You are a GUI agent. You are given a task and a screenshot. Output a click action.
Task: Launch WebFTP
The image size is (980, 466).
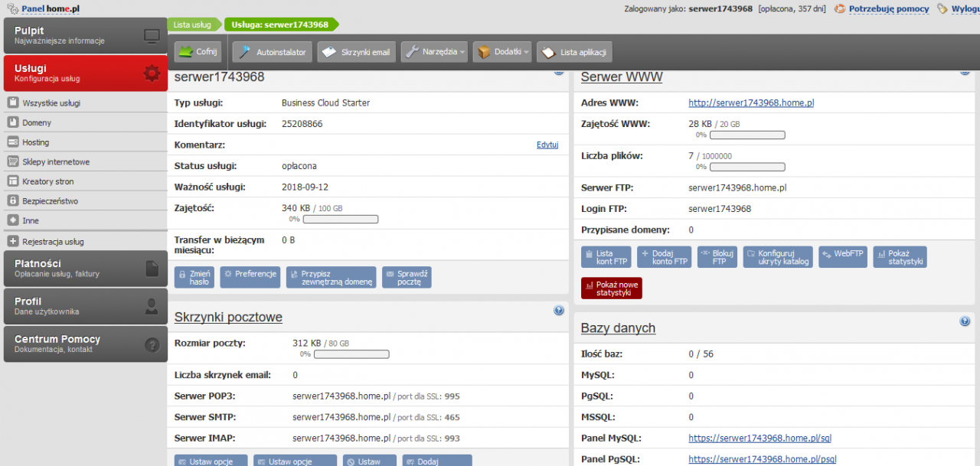coord(843,257)
